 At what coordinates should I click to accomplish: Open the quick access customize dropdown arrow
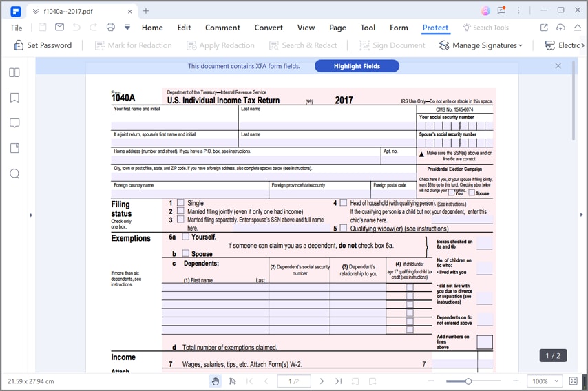[127, 28]
